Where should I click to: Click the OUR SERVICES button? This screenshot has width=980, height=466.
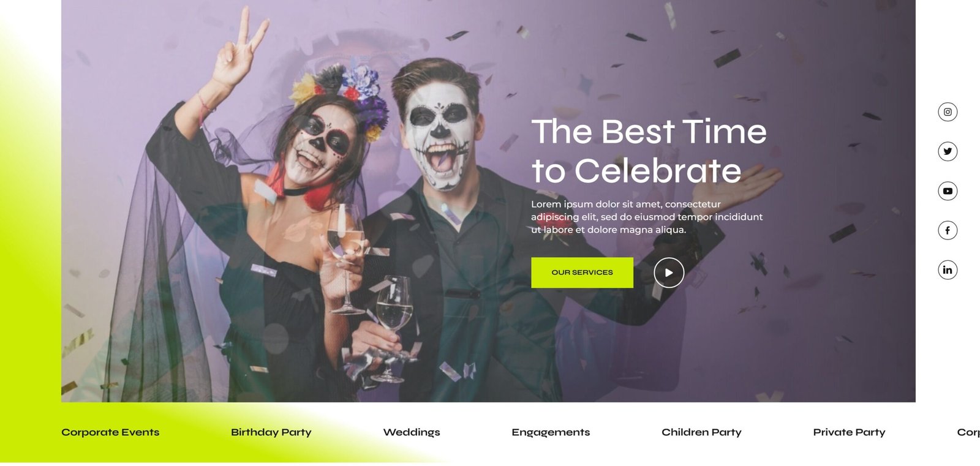tap(582, 272)
